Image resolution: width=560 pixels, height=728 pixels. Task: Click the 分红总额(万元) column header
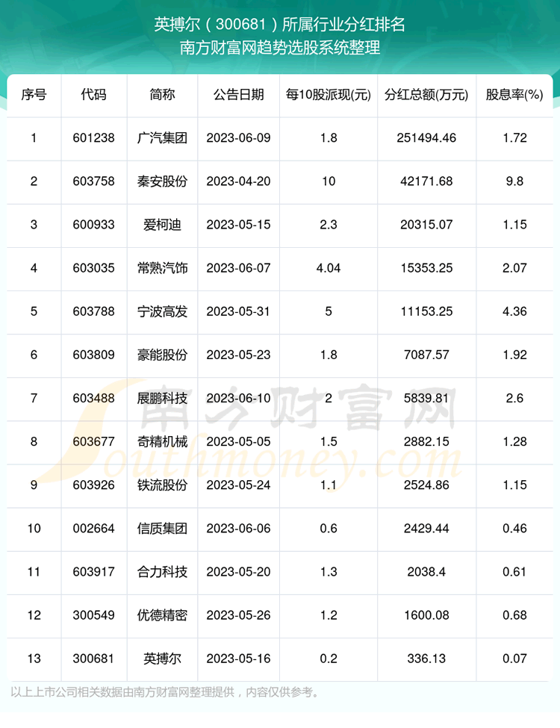click(426, 95)
